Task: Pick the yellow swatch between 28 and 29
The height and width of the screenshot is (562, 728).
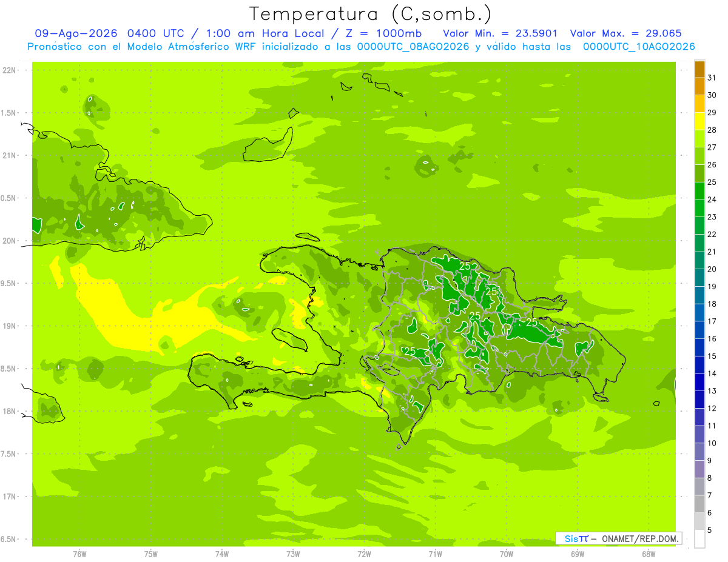Action: [x=699, y=121]
